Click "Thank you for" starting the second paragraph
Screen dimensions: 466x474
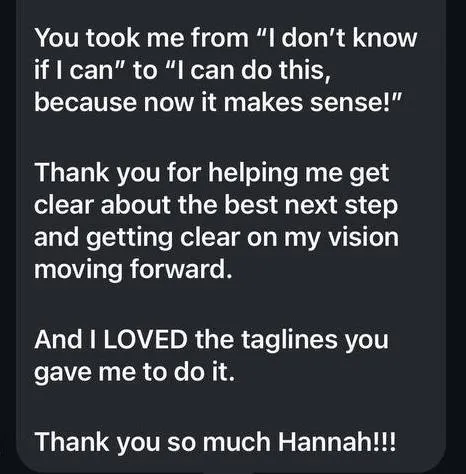[x=118, y=175]
